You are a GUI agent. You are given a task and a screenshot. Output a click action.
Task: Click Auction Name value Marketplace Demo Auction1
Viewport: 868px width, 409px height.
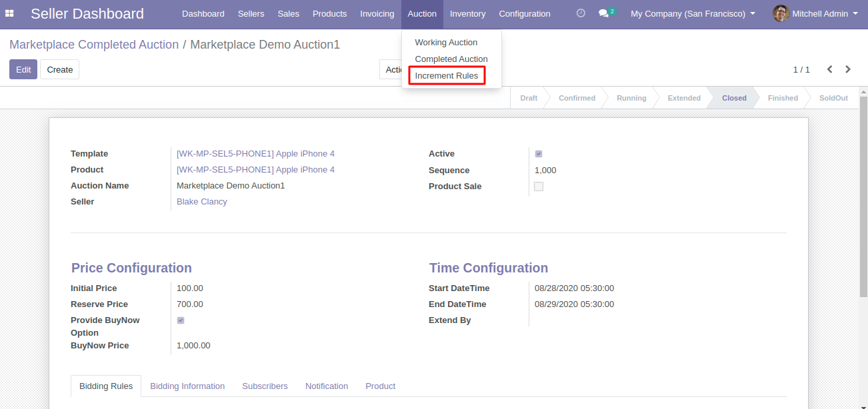[x=231, y=186]
